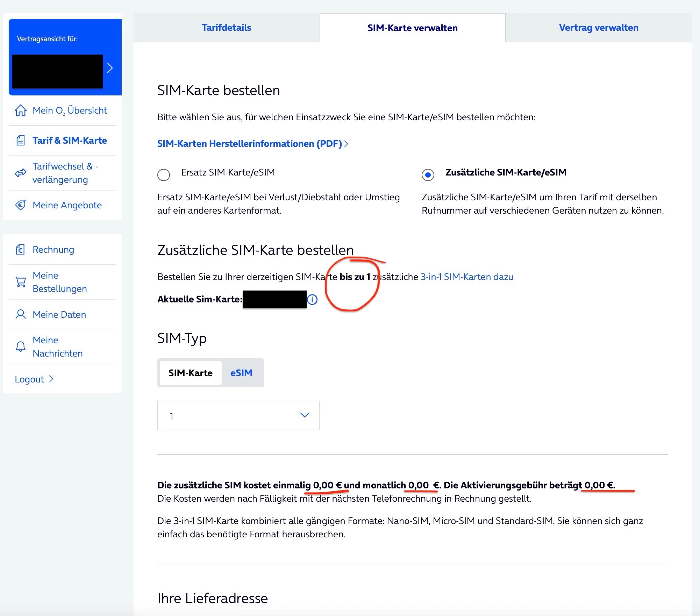Open the SIM quantity dropdown showing 1
The height and width of the screenshot is (616, 700).
point(238,416)
